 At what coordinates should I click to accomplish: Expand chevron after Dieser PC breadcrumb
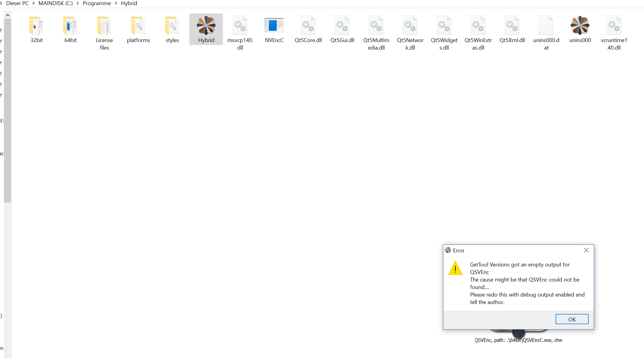tap(33, 3)
